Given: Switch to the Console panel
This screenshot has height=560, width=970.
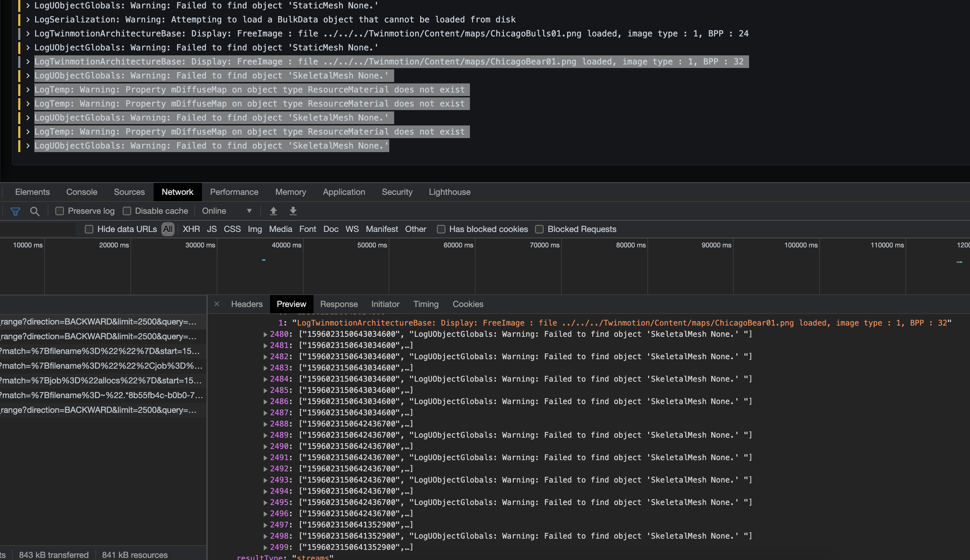Looking at the screenshot, I should coord(81,192).
